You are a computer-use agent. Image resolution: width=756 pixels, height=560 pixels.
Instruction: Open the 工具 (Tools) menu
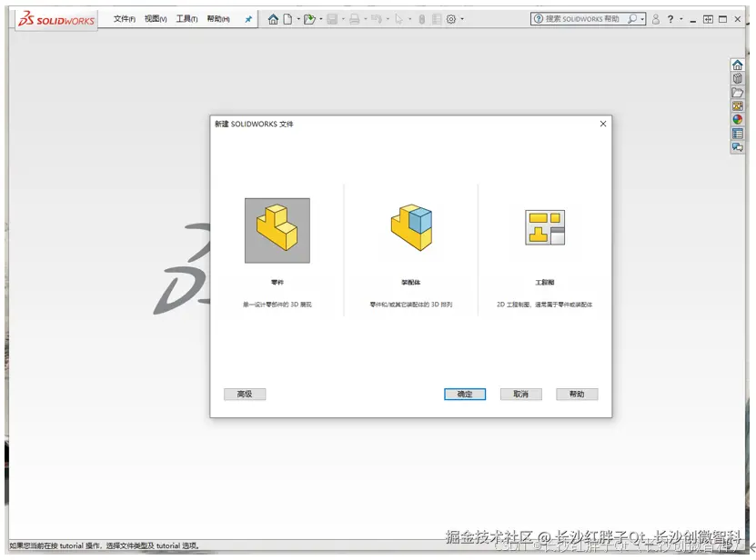tap(186, 19)
